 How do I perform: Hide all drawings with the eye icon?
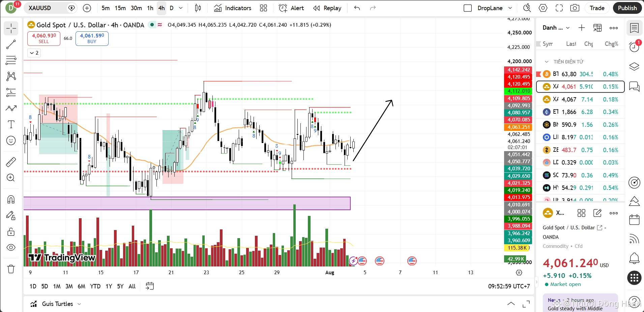tap(11, 248)
